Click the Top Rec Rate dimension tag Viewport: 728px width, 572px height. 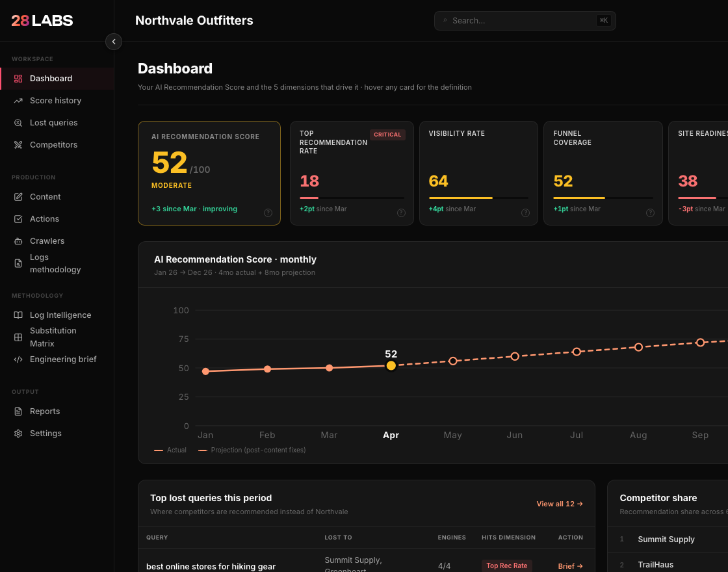coord(506,565)
